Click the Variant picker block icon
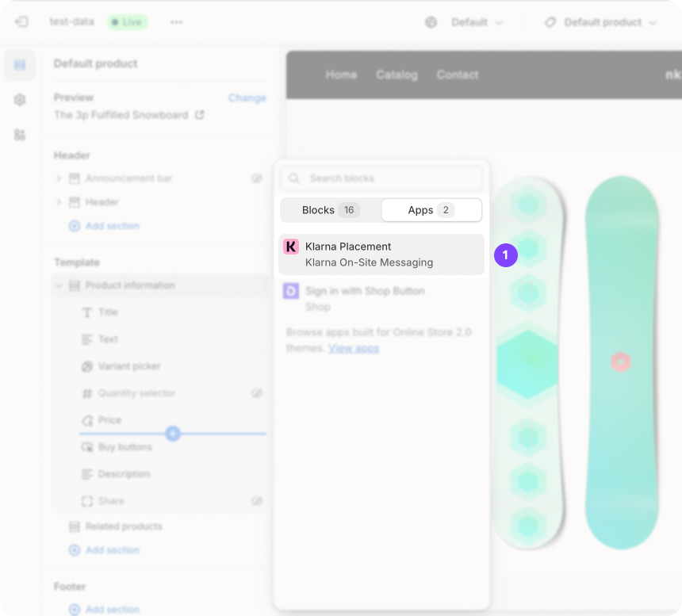 pyautogui.click(x=87, y=366)
